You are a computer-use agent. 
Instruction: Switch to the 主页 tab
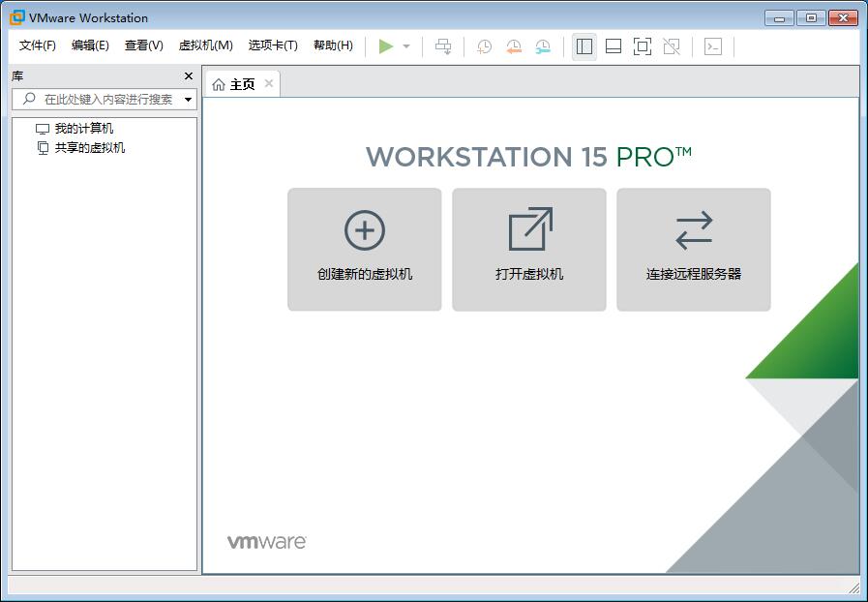243,84
